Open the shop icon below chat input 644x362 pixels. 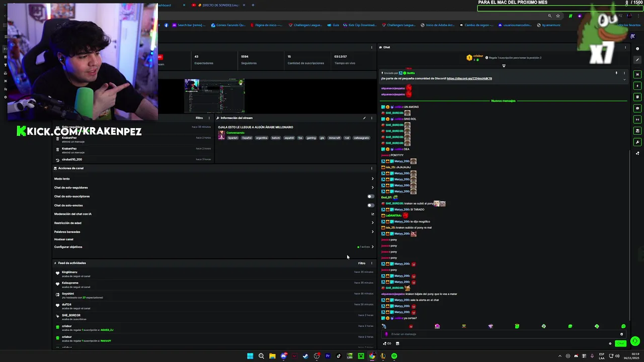pos(397,344)
